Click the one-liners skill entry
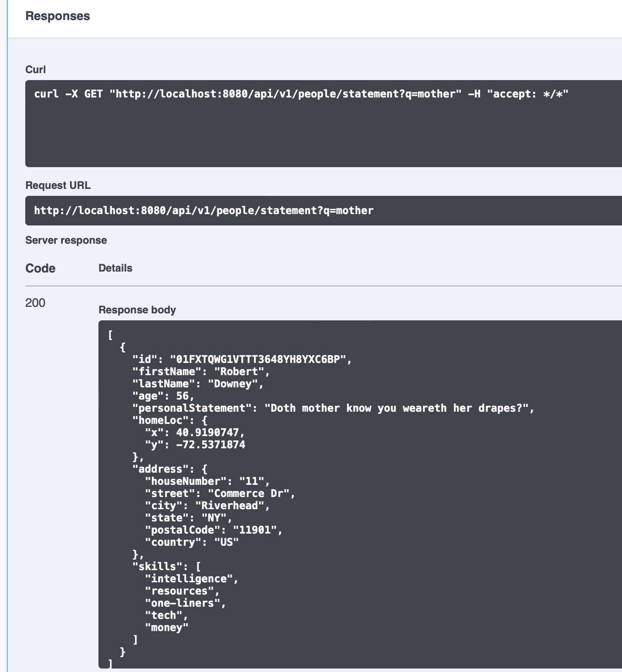 pos(185,603)
